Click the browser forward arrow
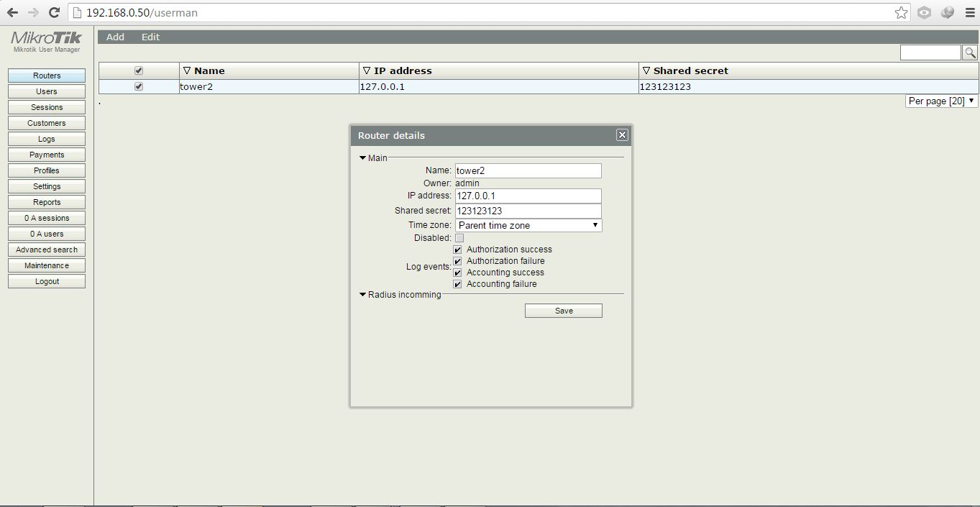 pyautogui.click(x=33, y=12)
